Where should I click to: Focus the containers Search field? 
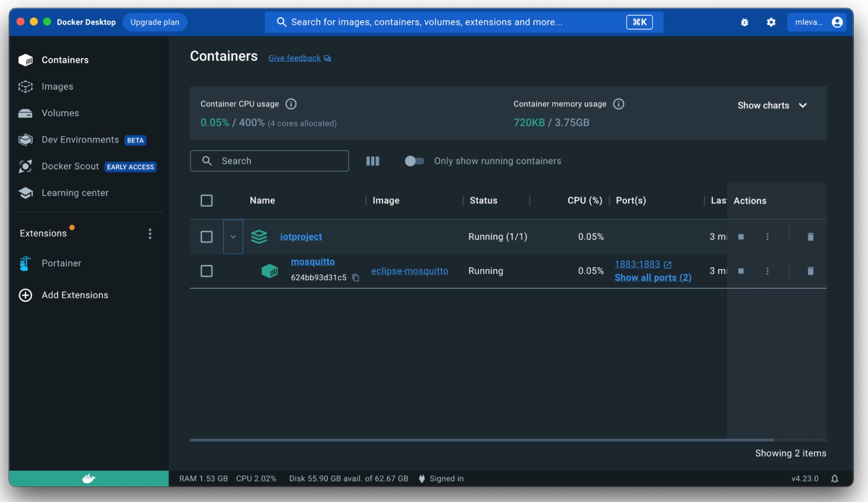coord(269,161)
